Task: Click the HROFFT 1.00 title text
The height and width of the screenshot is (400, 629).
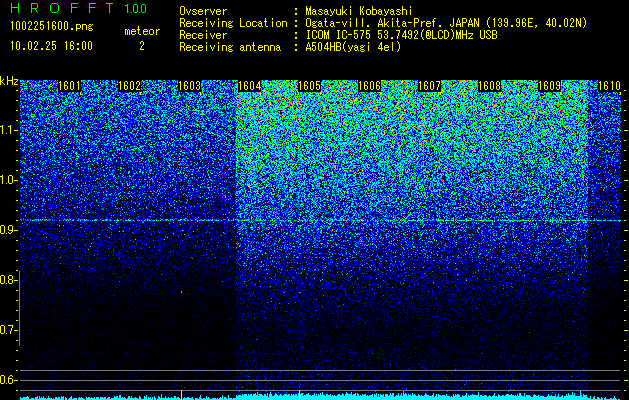Action: [79, 8]
